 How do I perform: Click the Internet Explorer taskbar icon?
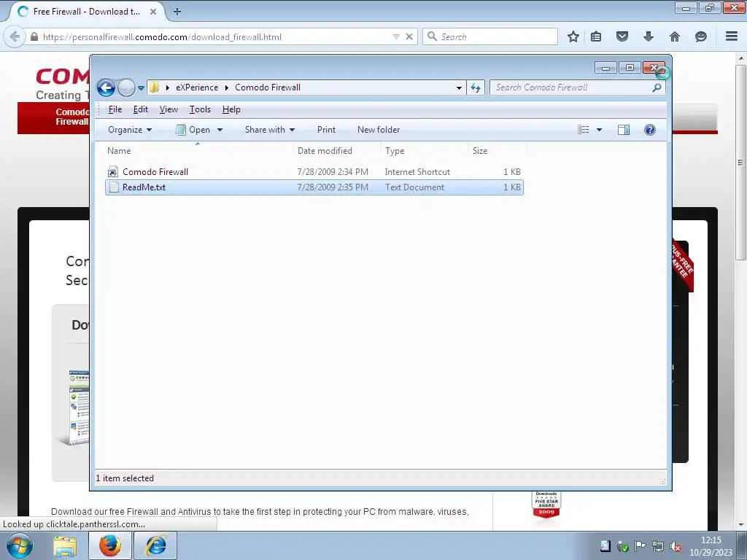click(x=156, y=546)
